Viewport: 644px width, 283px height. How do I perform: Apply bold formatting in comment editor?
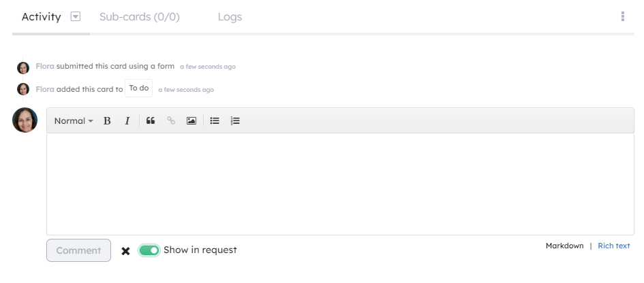pos(107,120)
